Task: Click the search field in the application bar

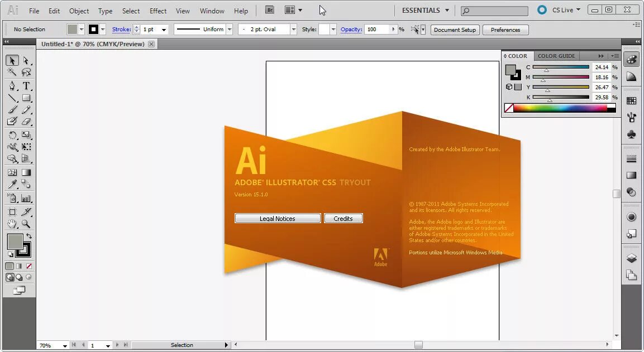Action: [494, 11]
